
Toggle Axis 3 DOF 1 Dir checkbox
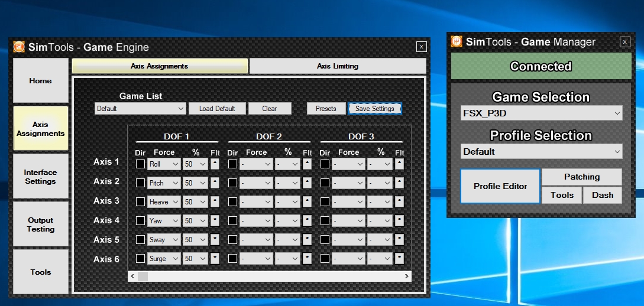(x=141, y=202)
